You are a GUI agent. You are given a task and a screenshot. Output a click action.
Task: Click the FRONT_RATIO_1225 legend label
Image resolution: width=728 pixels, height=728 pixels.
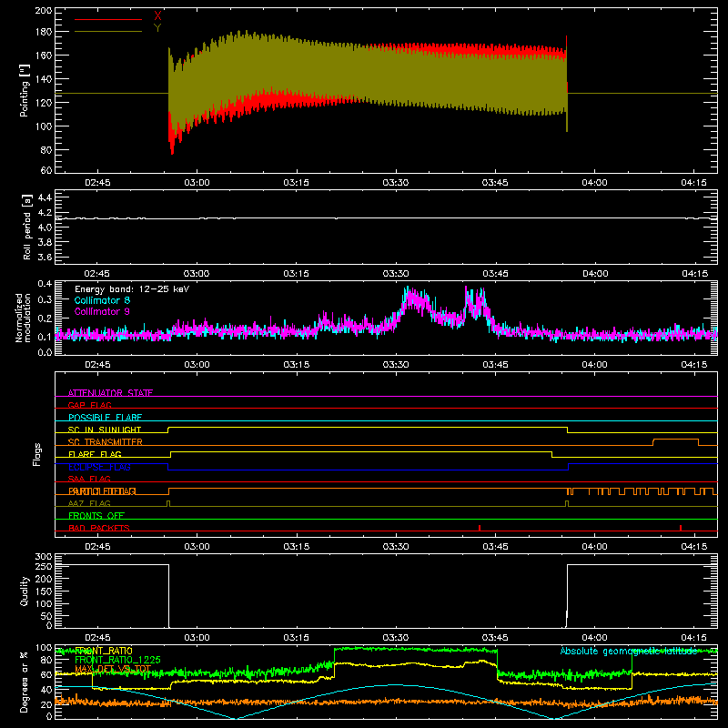point(117,660)
